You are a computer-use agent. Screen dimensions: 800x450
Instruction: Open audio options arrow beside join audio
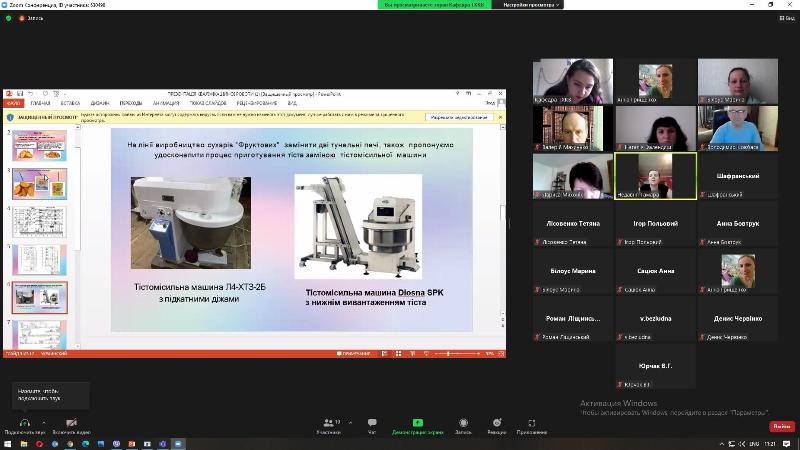(43, 422)
